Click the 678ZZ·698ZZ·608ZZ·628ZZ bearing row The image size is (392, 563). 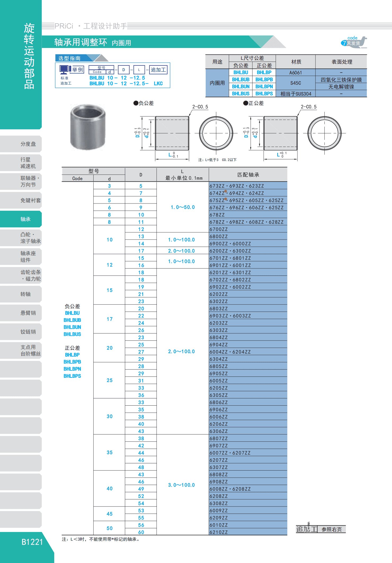[x=248, y=222]
